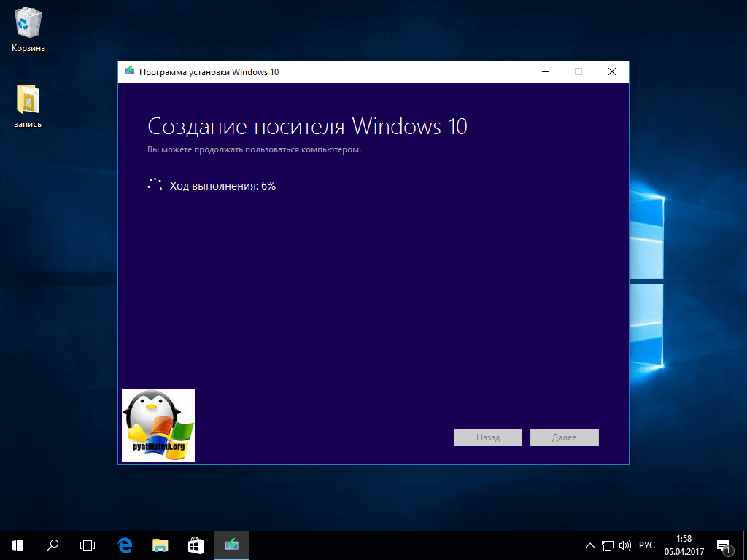Click the disabled maximize button of setup window

pos(578,72)
